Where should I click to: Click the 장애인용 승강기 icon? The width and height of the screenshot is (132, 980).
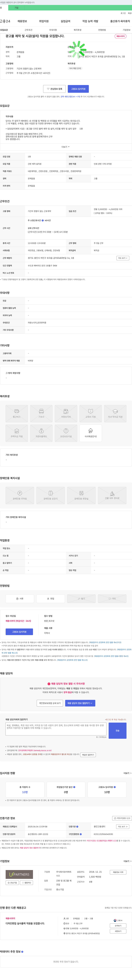pyautogui.click(x=50, y=495)
